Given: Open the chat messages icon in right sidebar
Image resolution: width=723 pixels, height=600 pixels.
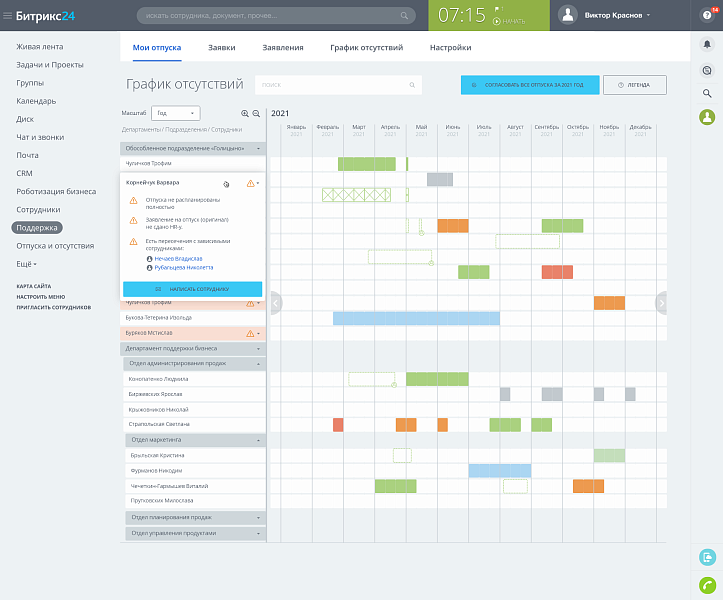Looking at the screenshot, I should click(x=706, y=70).
